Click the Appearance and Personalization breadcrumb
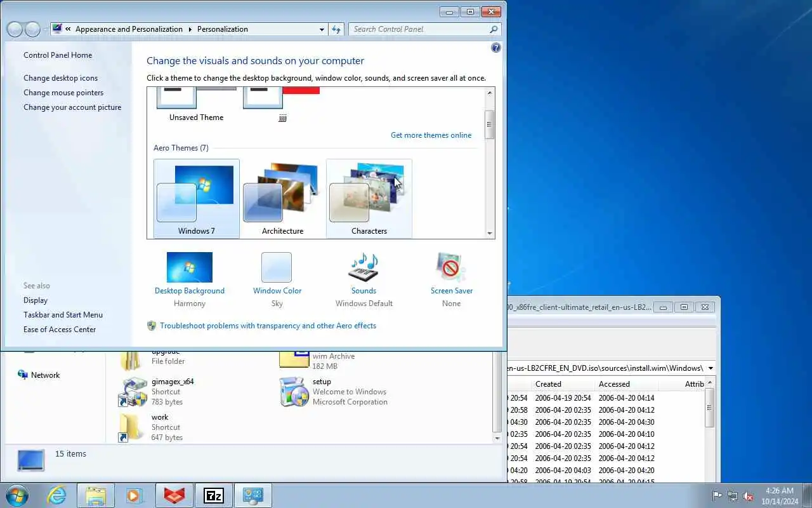Viewport: 812px width, 508px height. pyautogui.click(x=129, y=29)
